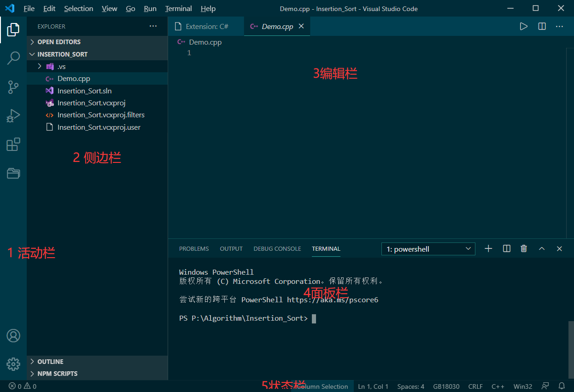Open editor More Actions ellipsis
574x392 pixels.
click(559, 26)
